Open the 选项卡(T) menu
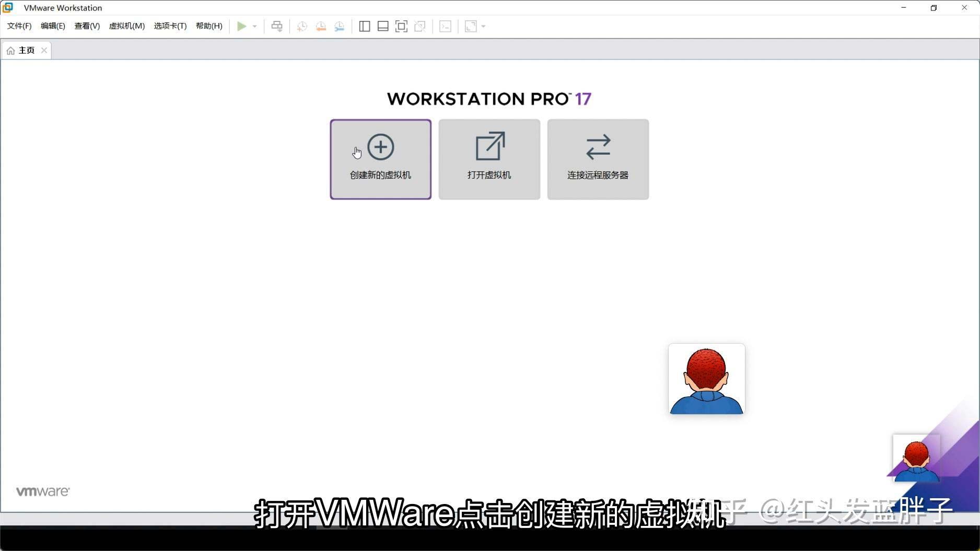Viewport: 980px width, 551px height. click(x=170, y=26)
